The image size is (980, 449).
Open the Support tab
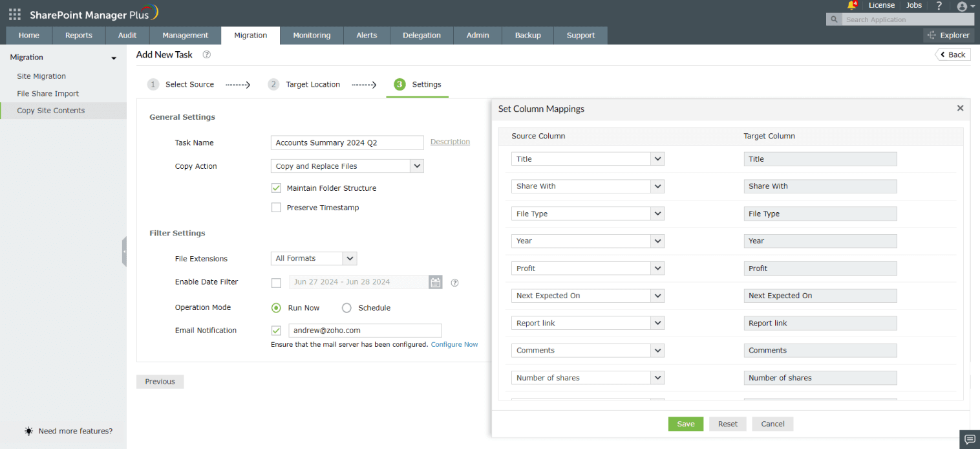pyautogui.click(x=581, y=36)
